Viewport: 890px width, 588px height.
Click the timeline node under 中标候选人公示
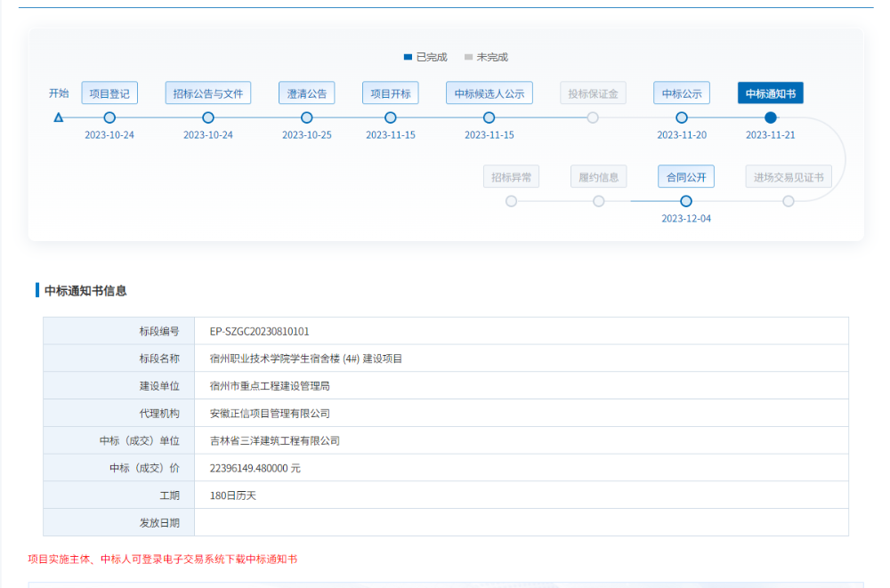pyautogui.click(x=489, y=117)
